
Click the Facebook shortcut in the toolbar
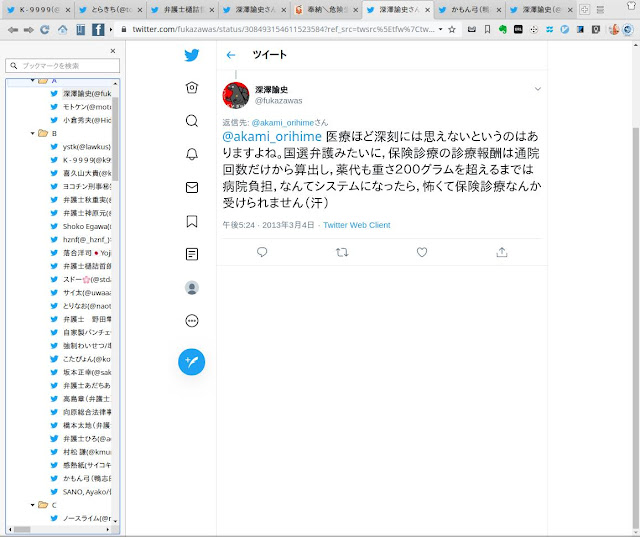pos(98,29)
